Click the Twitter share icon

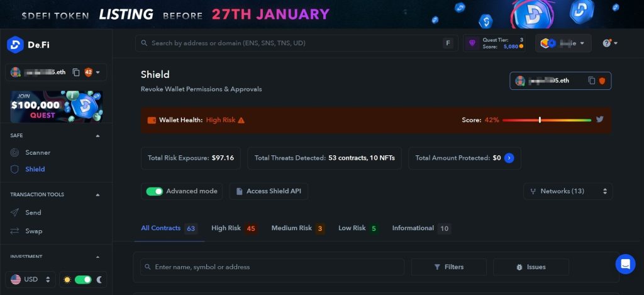pyautogui.click(x=600, y=120)
